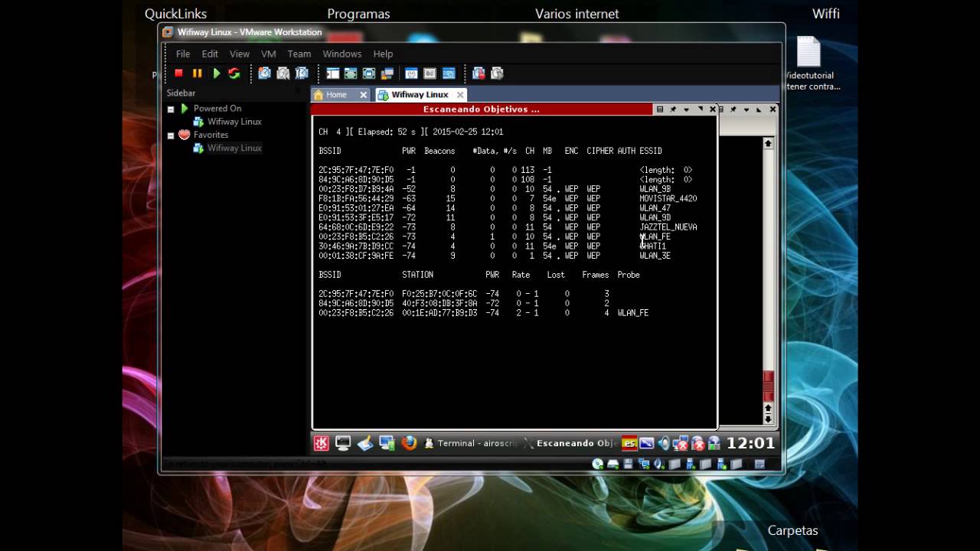This screenshot has width=980, height=551.
Task: Click the Reset virtual machine icon
Action: coord(234,73)
